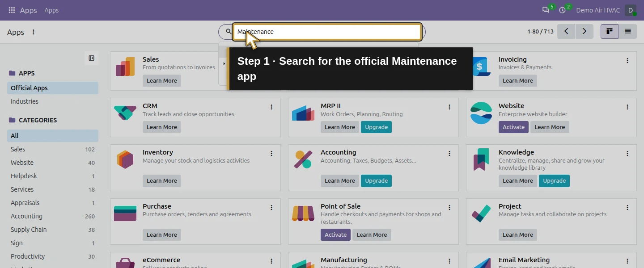Open the Sales app icon
Viewport: 644px width, 268px height.
[125, 67]
